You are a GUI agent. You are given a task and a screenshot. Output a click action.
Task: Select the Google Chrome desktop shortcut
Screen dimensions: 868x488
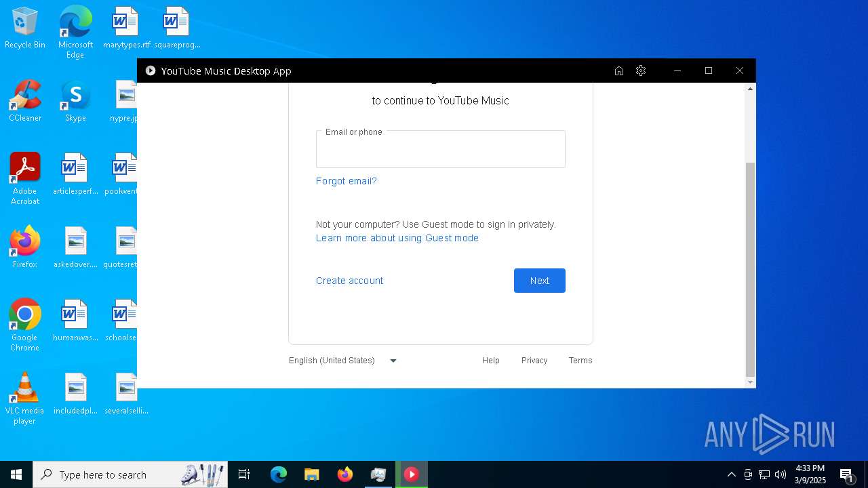(25, 325)
